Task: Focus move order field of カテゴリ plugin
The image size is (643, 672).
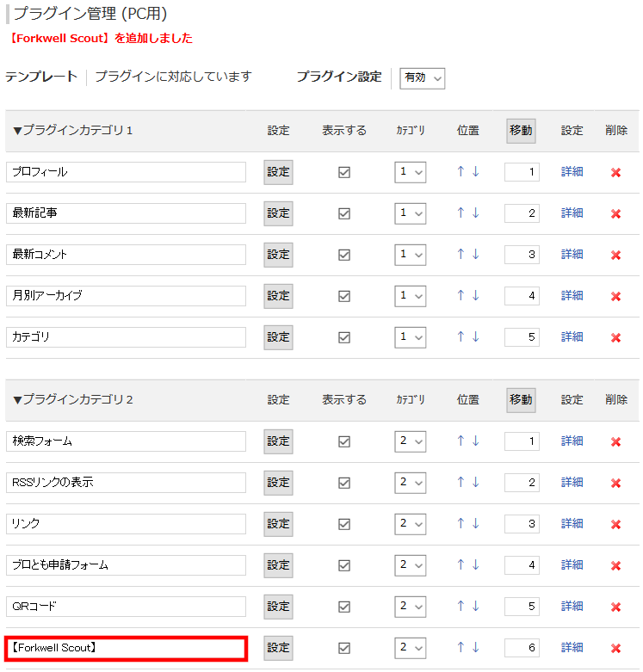Action: [522, 337]
